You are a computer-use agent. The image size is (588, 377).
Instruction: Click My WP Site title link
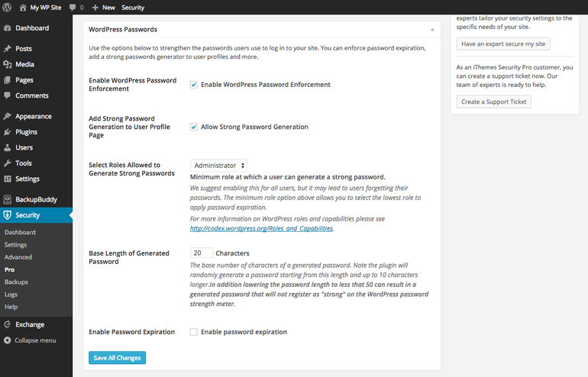point(46,8)
